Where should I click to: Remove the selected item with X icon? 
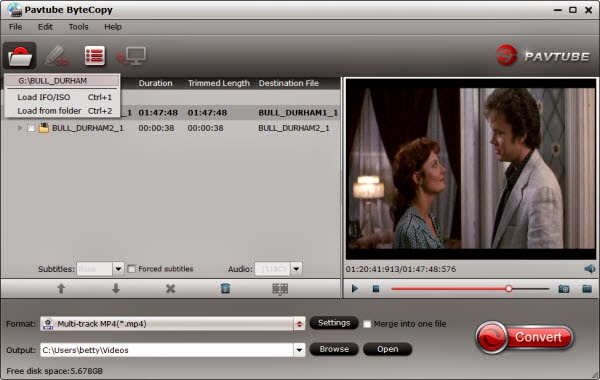click(171, 289)
